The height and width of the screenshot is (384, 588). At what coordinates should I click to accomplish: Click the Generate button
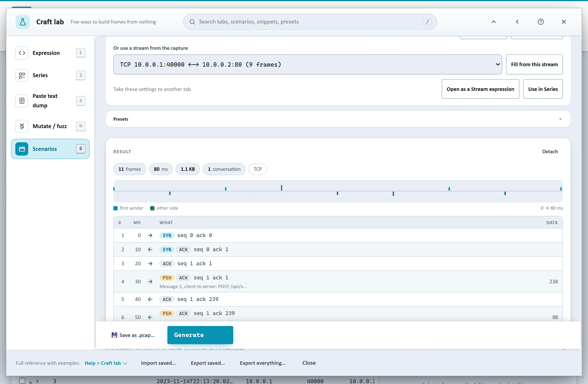pos(200,335)
